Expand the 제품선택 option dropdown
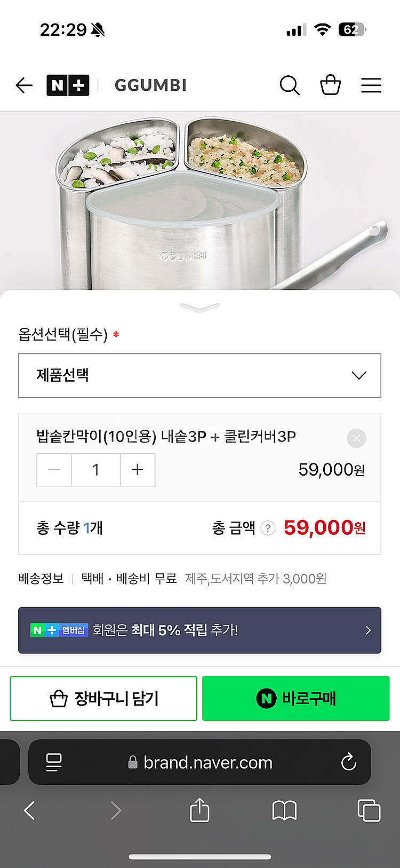Image resolution: width=400 pixels, height=868 pixels. [x=199, y=375]
